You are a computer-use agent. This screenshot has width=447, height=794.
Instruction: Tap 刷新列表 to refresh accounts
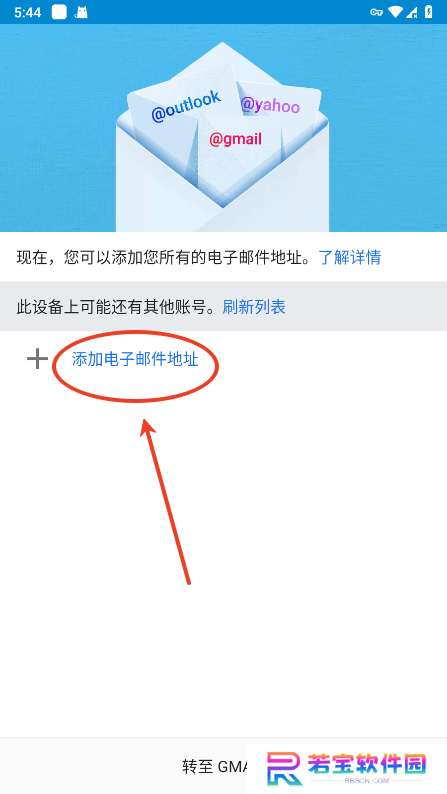(254, 306)
